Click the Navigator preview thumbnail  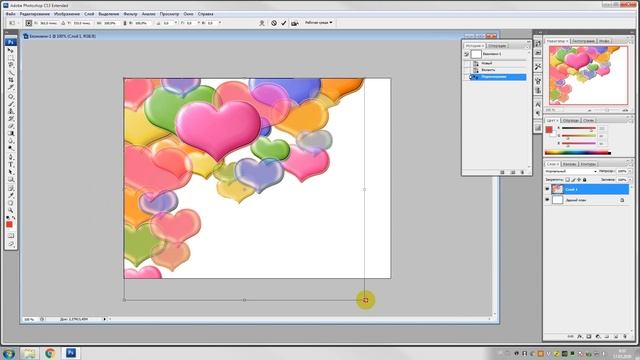[589, 75]
